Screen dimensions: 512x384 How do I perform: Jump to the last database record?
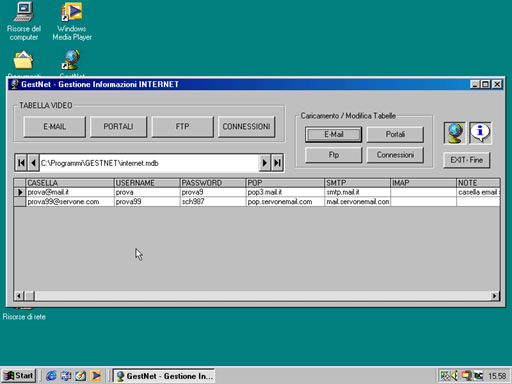point(277,163)
